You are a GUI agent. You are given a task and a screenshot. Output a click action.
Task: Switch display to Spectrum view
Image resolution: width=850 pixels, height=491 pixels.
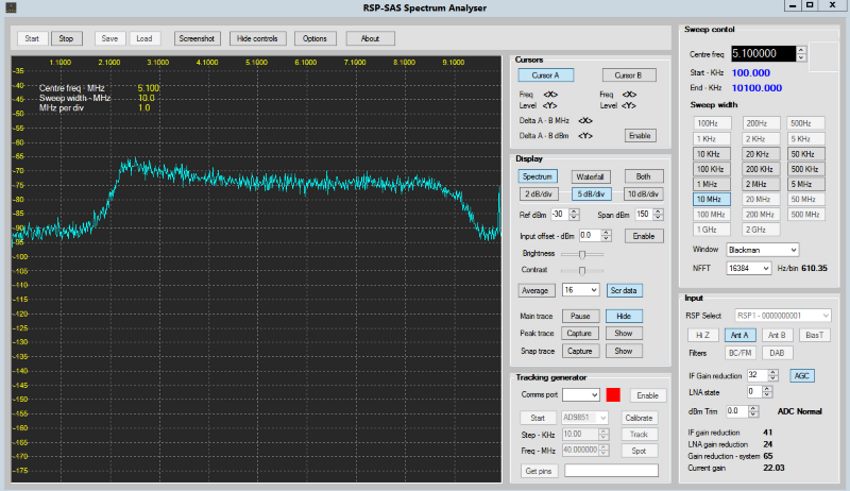click(537, 177)
